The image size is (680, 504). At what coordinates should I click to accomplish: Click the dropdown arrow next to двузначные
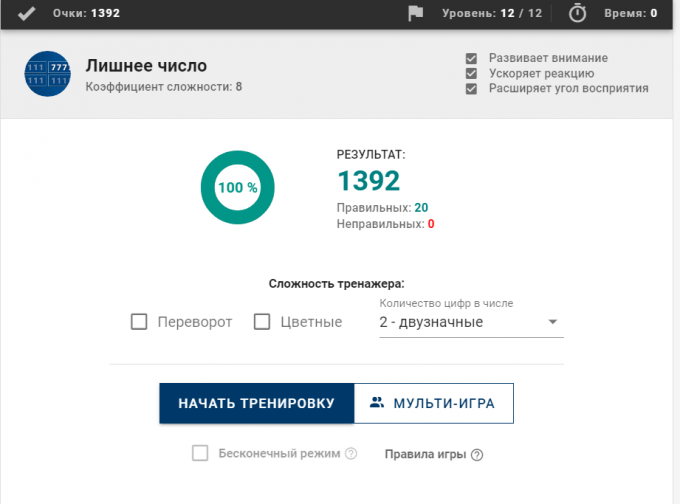(552, 322)
